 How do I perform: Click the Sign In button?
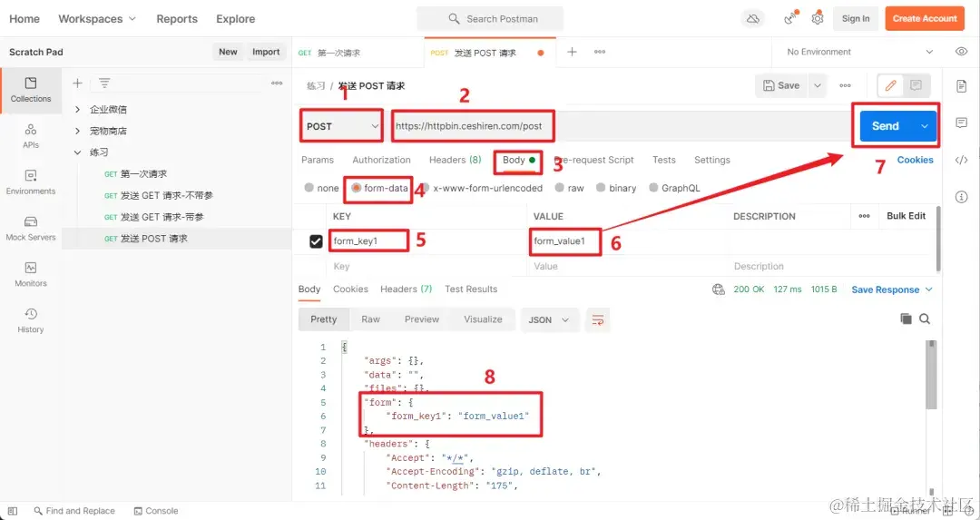(856, 19)
